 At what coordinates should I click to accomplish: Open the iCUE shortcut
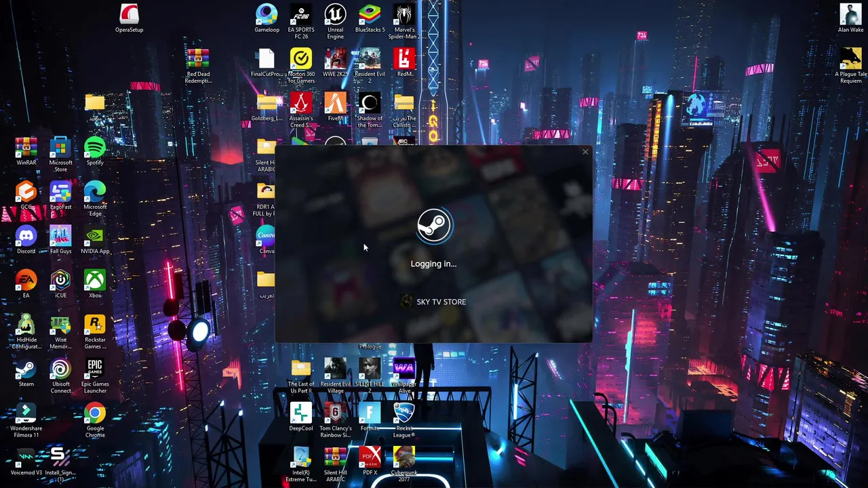(x=60, y=283)
